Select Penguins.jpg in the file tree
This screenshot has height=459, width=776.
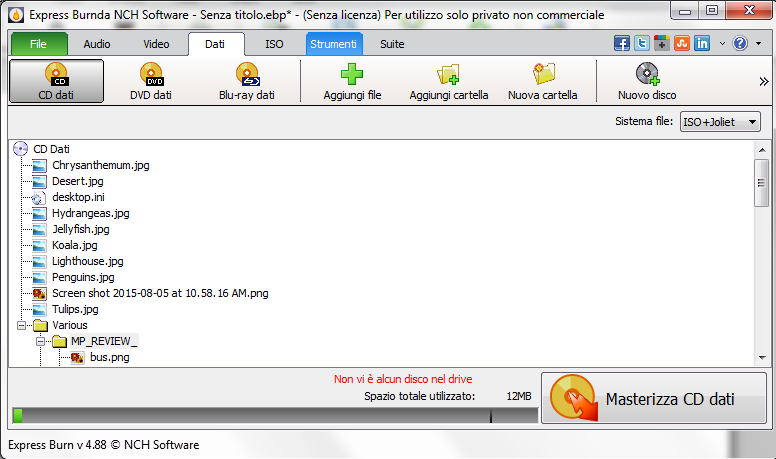pos(83,277)
